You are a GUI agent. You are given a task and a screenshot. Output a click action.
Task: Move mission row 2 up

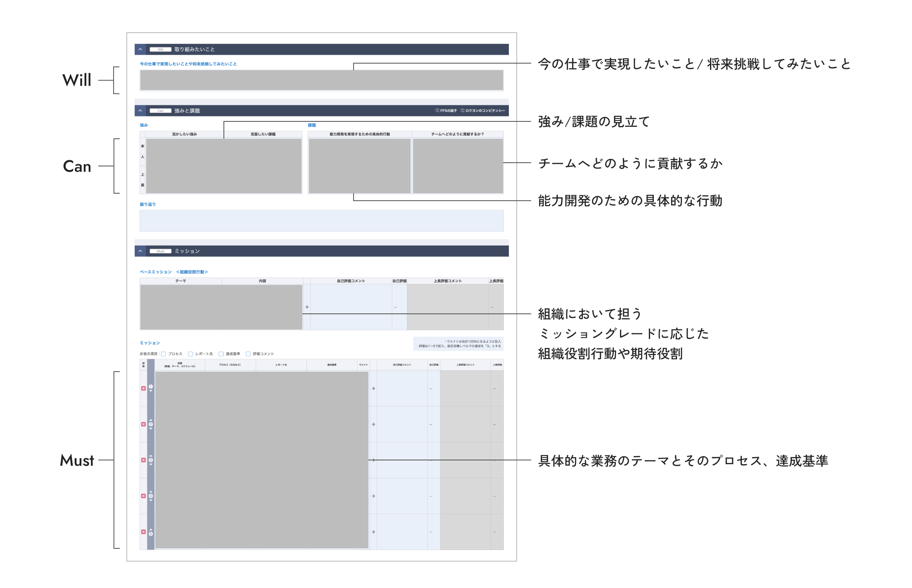151,420
